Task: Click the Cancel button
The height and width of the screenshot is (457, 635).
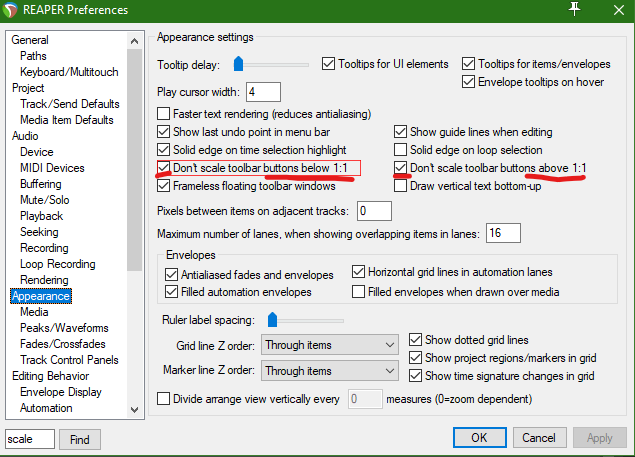Action: pyautogui.click(x=539, y=438)
